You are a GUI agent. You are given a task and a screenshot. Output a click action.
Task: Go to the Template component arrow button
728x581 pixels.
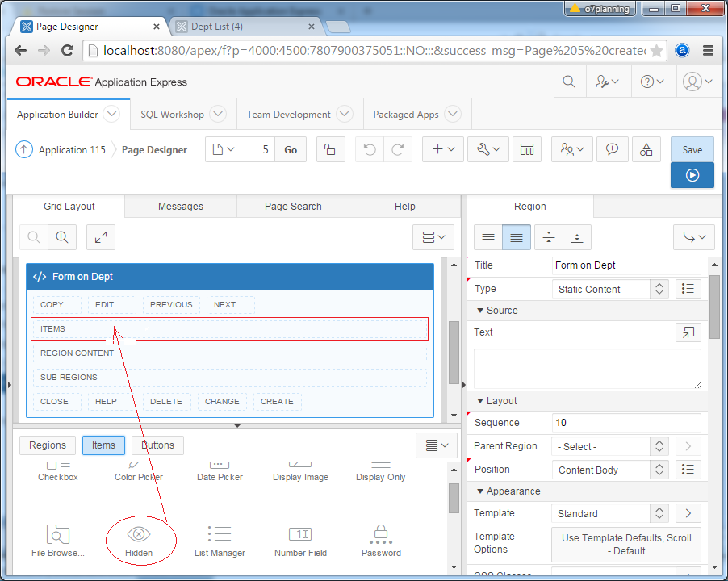click(x=688, y=513)
